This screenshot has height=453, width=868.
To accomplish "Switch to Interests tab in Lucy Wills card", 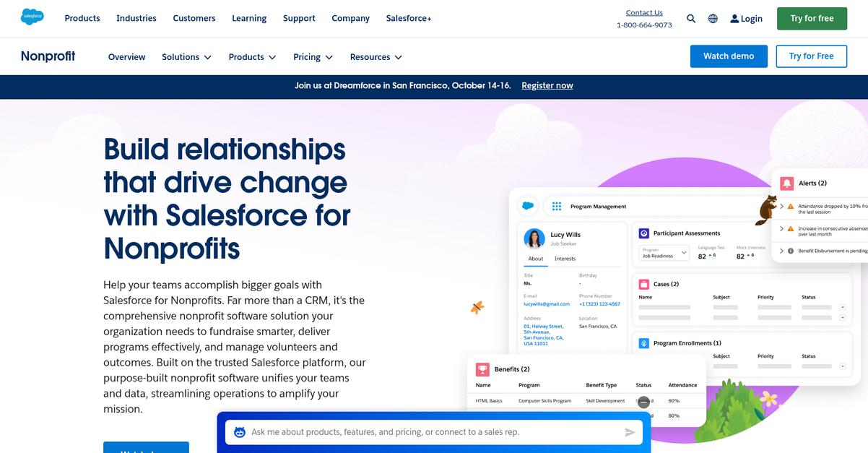I will click(565, 259).
